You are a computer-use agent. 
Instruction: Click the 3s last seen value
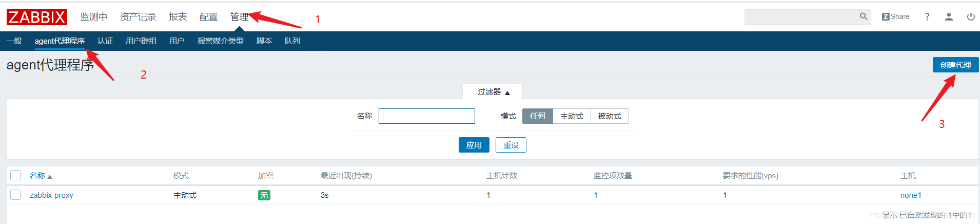(325, 195)
